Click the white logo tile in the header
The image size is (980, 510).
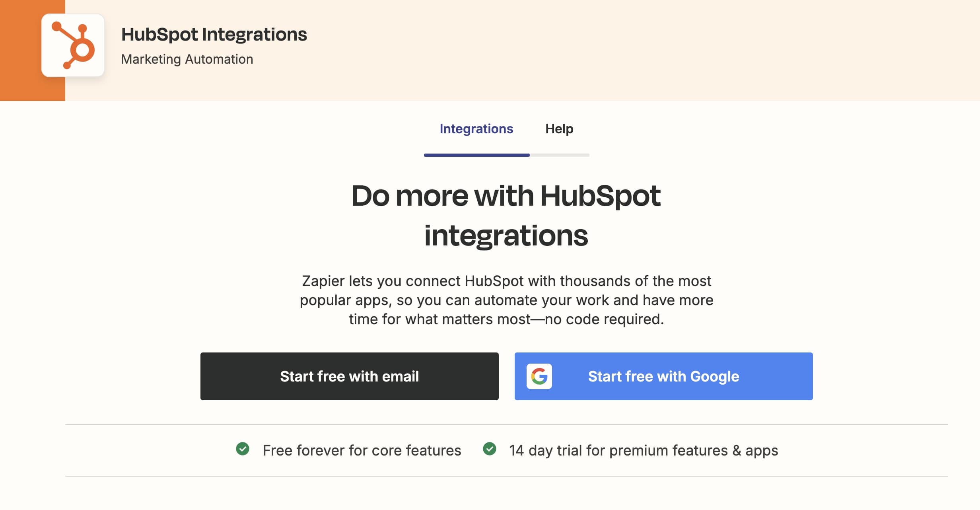coord(73,45)
